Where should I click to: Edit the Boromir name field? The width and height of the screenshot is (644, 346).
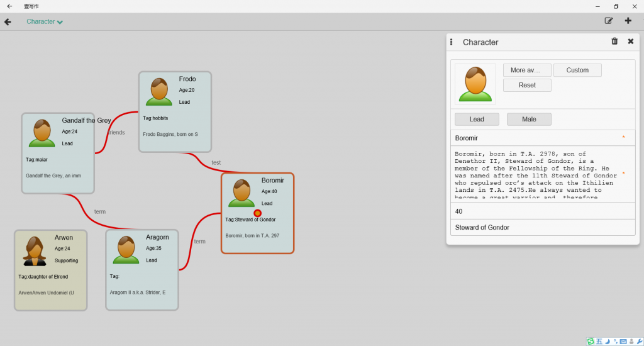[x=543, y=138]
